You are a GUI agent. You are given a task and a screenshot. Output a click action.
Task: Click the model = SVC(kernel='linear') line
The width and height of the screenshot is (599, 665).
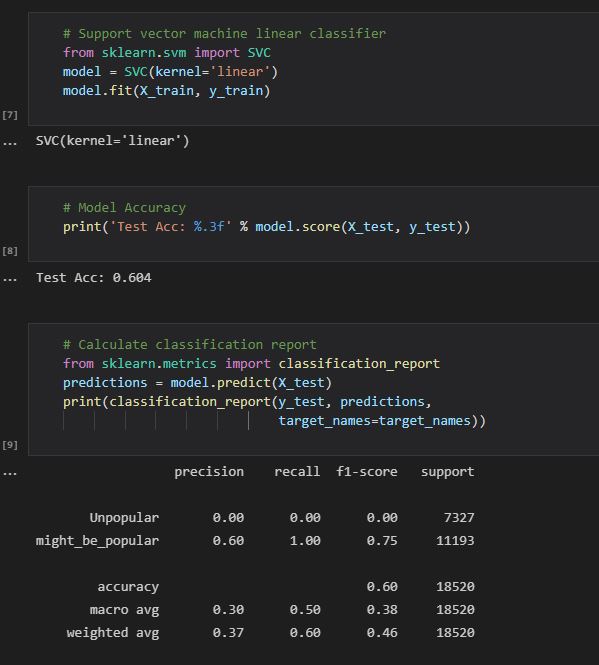click(170, 72)
